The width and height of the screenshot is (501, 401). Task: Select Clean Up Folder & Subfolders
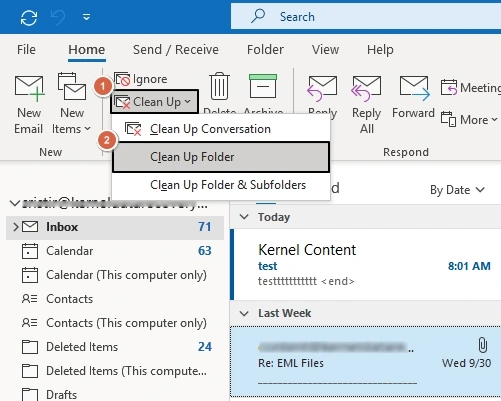tap(221, 185)
